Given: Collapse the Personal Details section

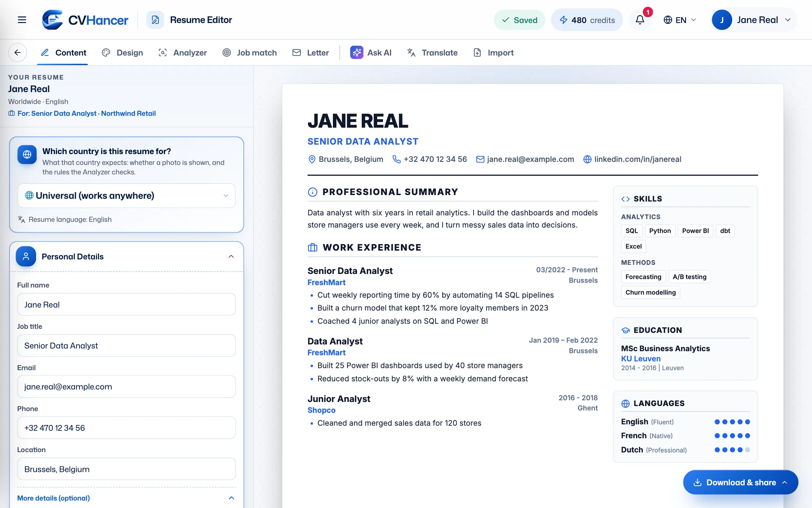Looking at the screenshot, I should click(231, 256).
